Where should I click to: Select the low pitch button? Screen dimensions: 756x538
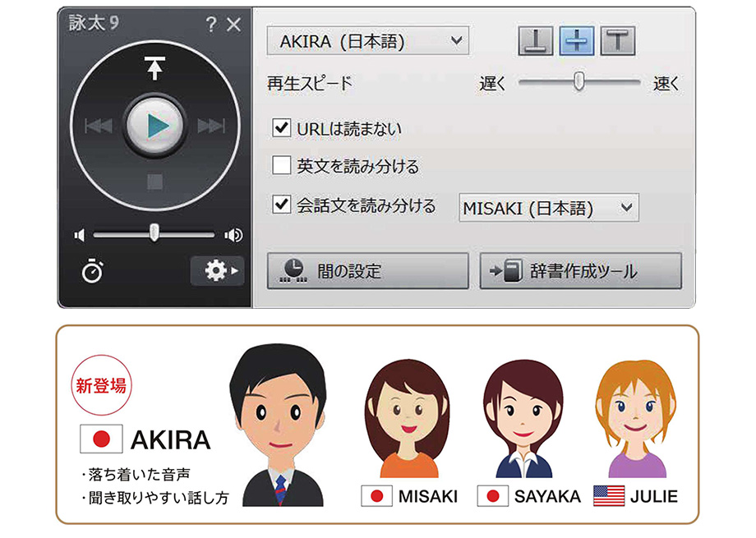click(535, 40)
